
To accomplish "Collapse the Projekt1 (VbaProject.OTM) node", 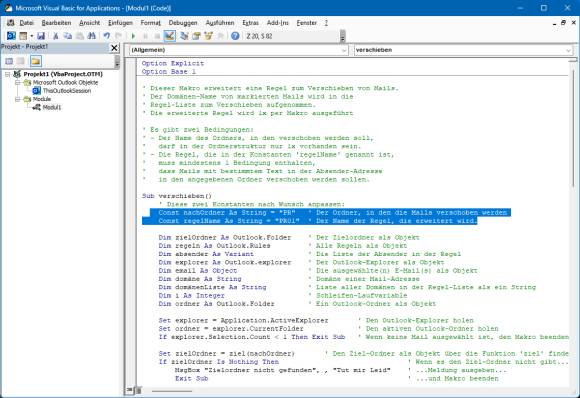I will tap(7, 74).
